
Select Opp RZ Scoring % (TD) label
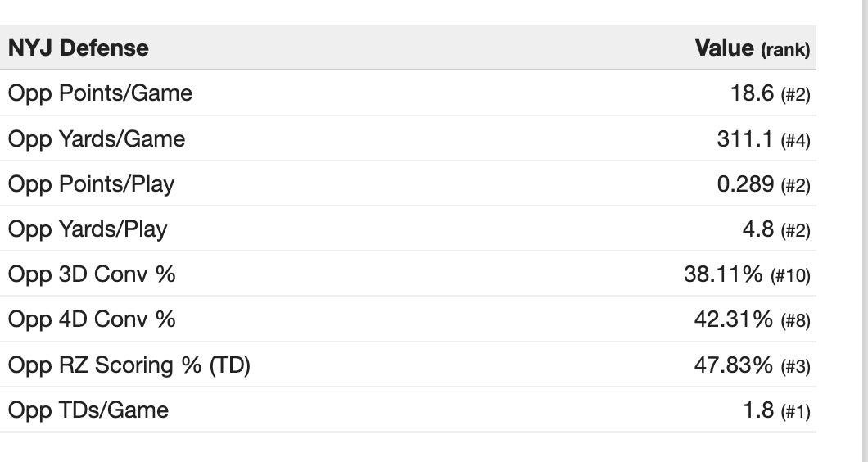[x=129, y=365]
